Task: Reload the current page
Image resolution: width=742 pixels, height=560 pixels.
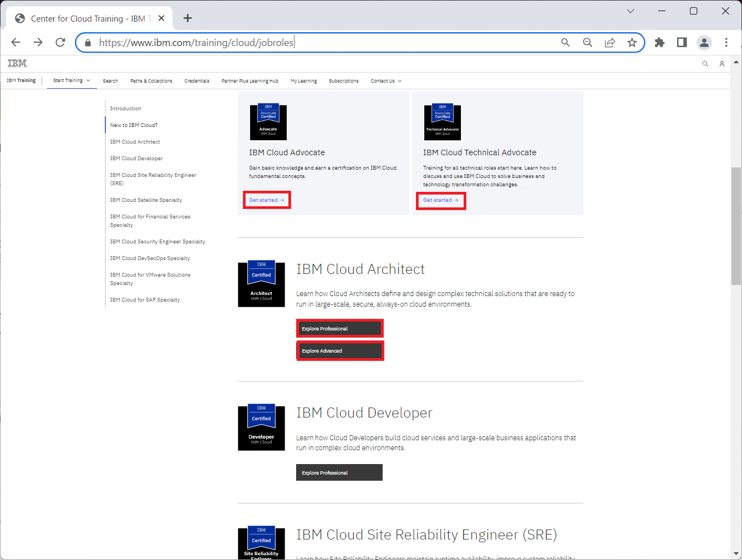Action: (x=60, y=42)
